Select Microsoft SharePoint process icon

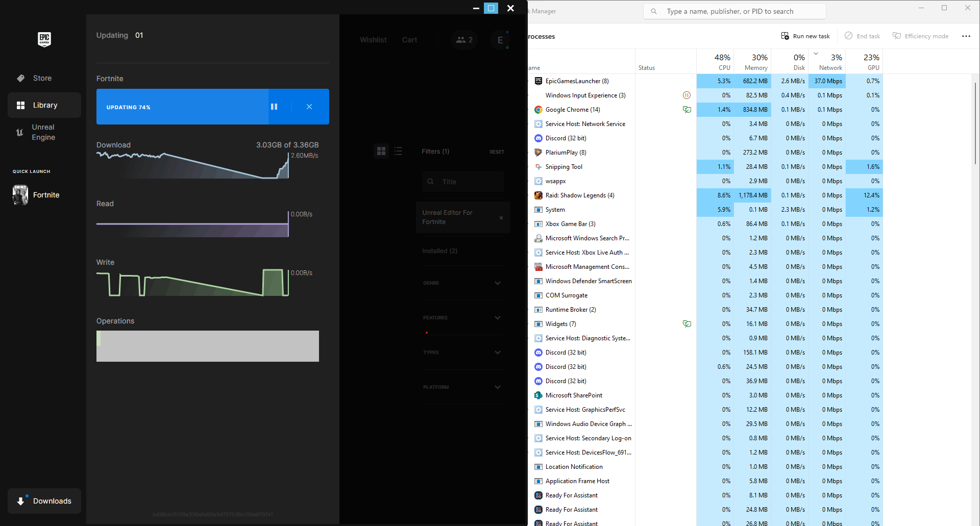coord(538,395)
